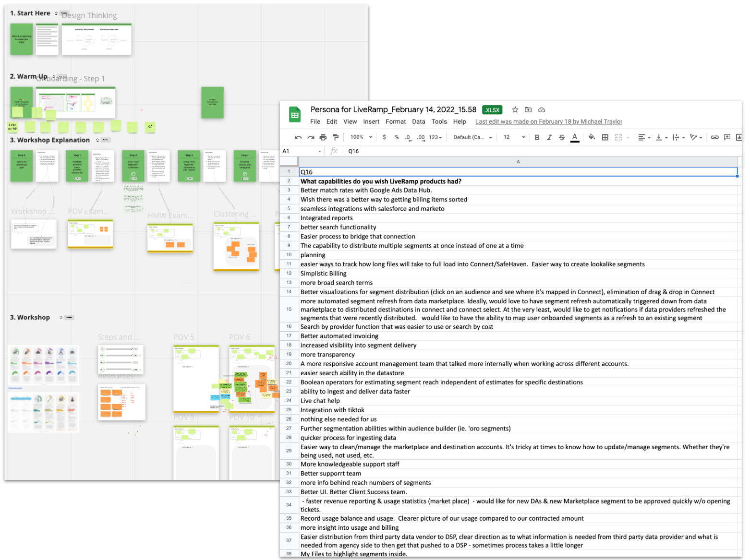Select cell 'Simplistic Billing'
Image resolution: width=750 pixels, height=560 pixels.
(518, 274)
